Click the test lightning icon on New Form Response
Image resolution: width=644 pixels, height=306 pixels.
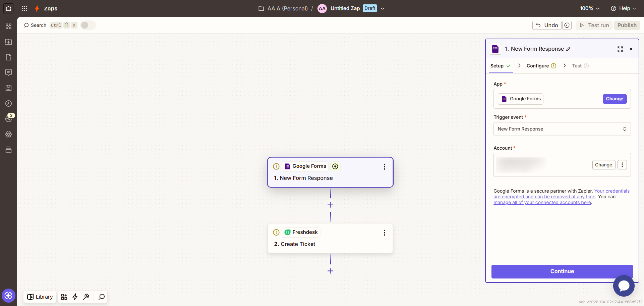[335, 166]
